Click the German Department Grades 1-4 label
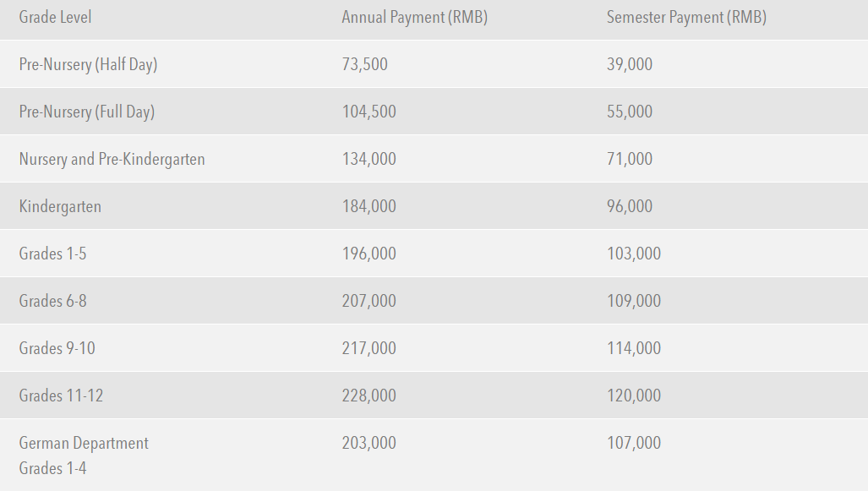868x491 pixels. tap(84, 455)
